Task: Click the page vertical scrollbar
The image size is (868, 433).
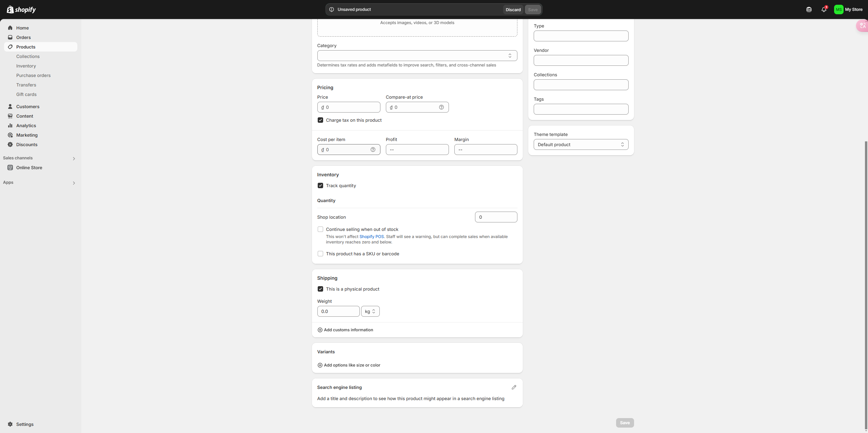Action: (x=866, y=285)
